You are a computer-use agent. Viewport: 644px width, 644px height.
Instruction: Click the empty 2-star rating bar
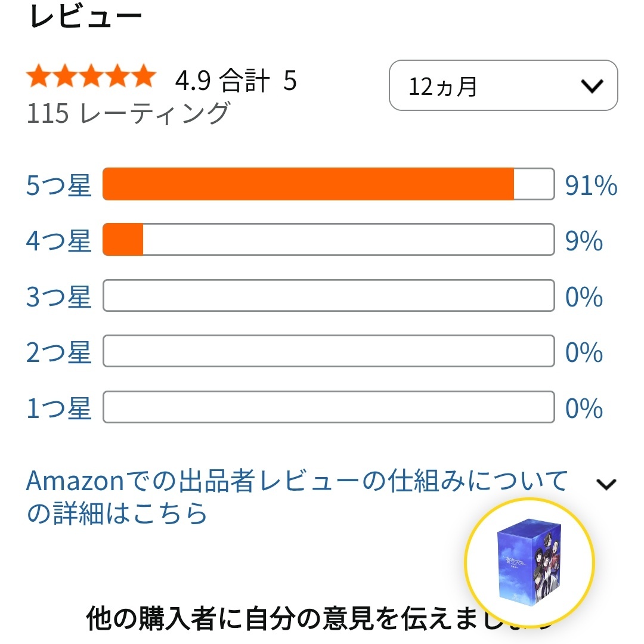click(329, 351)
